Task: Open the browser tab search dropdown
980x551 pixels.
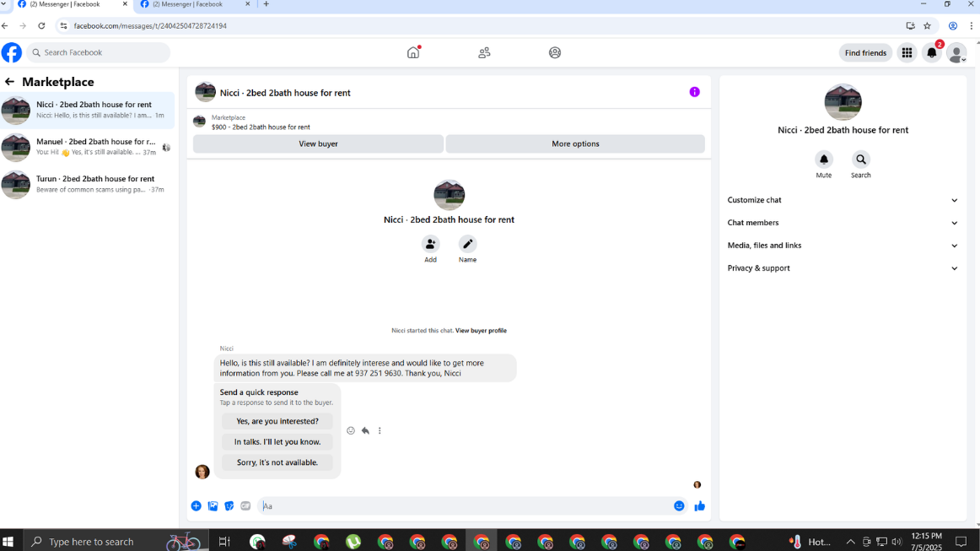Action: [3, 3]
